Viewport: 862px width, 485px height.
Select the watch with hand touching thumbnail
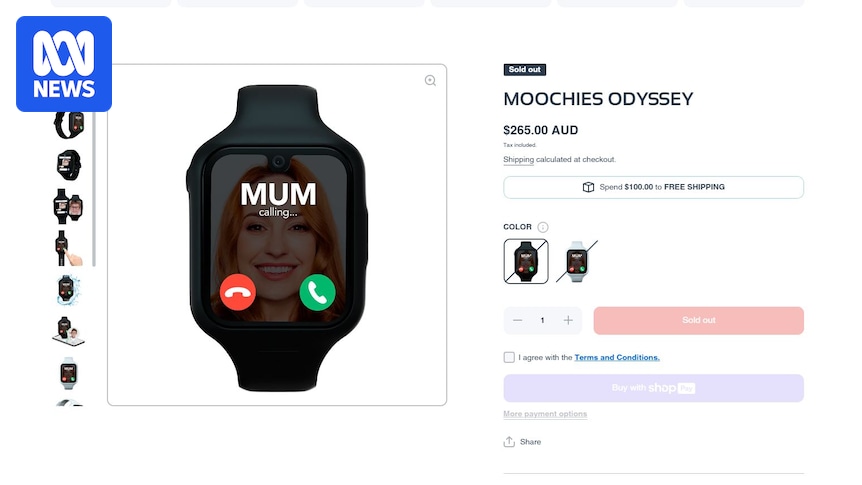point(68,248)
